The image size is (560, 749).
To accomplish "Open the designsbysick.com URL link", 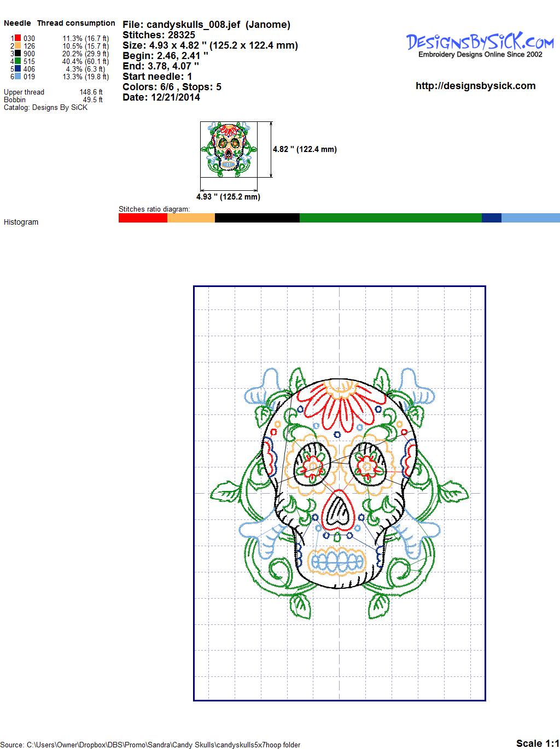I will tap(475, 86).
